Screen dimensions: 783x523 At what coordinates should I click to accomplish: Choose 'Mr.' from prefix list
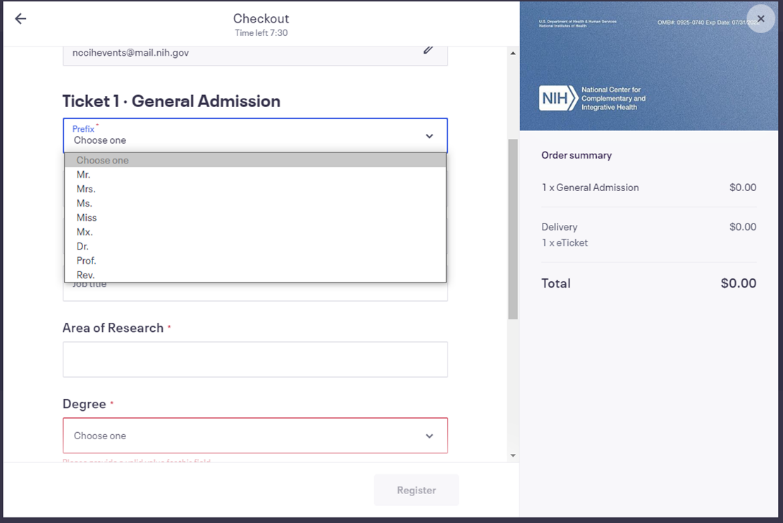click(255, 175)
